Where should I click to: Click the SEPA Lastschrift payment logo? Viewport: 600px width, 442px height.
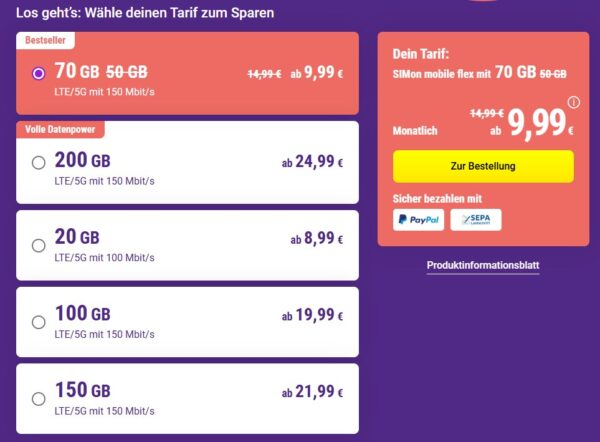476,220
